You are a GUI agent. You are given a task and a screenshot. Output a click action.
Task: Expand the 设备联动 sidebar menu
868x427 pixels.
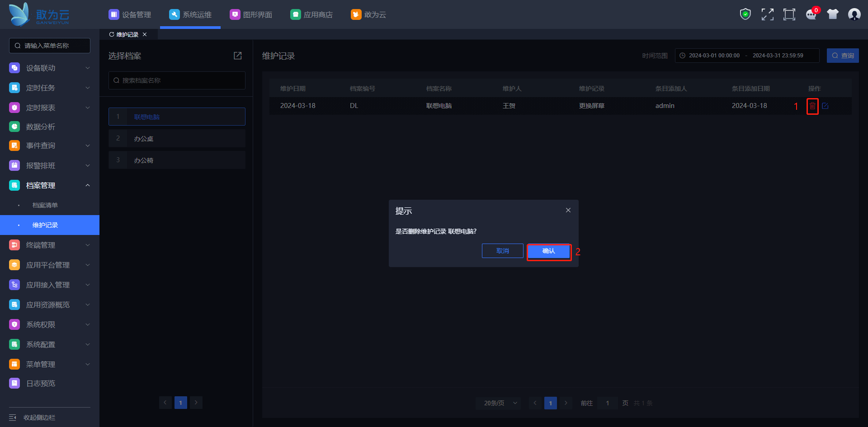pyautogui.click(x=50, y=68)
